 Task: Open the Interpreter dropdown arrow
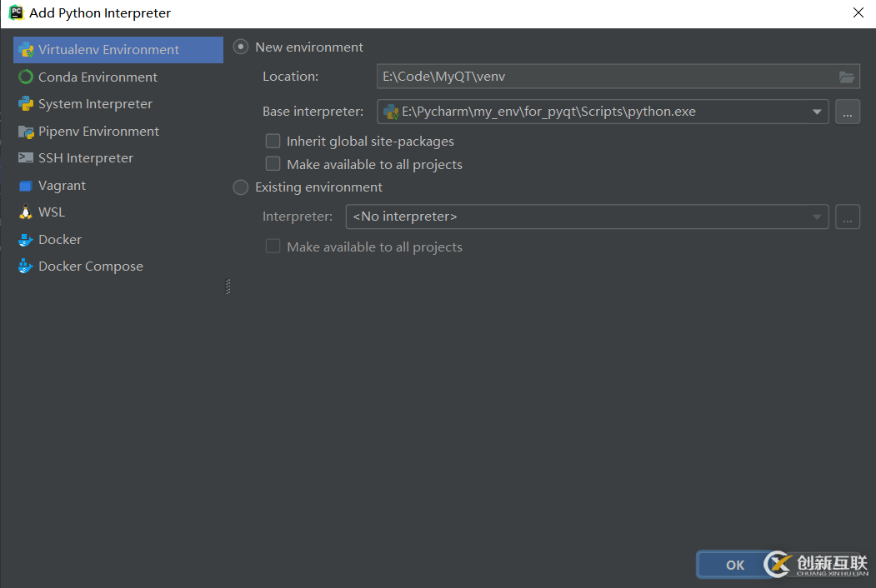pos(817,217)
